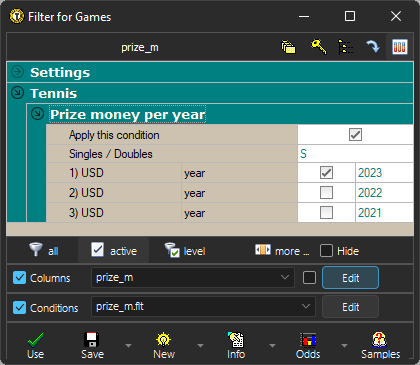Click the stacked folders icon in top toolbar
420x365 pixels.
pos(288,47)
